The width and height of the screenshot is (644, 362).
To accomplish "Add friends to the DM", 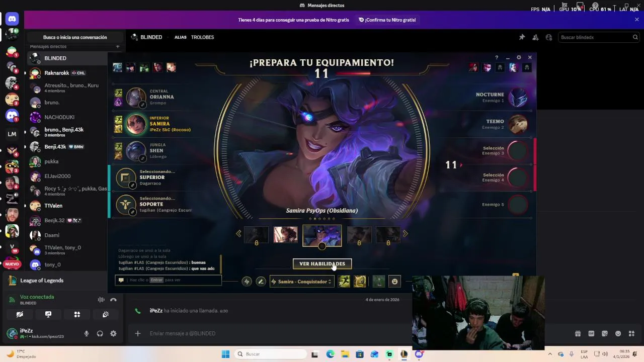I will (535, 37).
